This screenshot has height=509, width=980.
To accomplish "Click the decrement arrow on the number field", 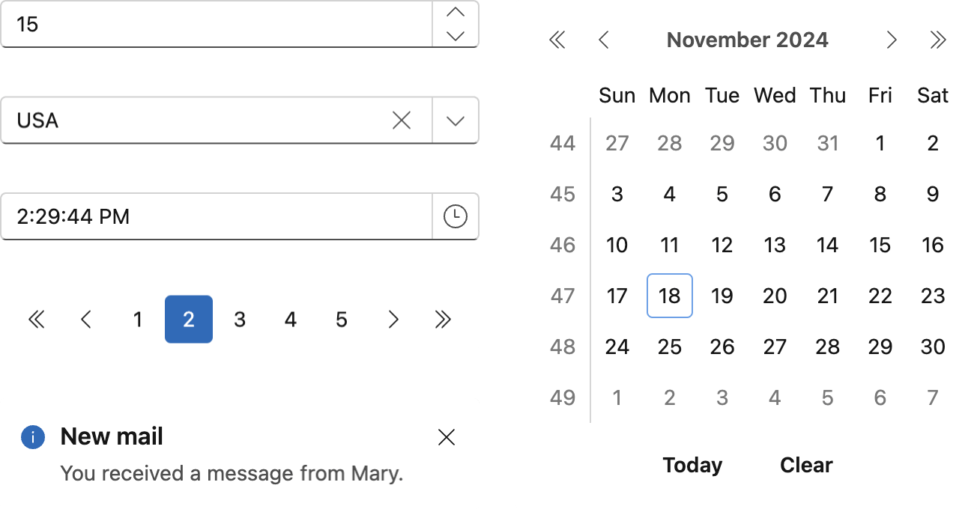I will pyautogui.click(x=456, y=35).
